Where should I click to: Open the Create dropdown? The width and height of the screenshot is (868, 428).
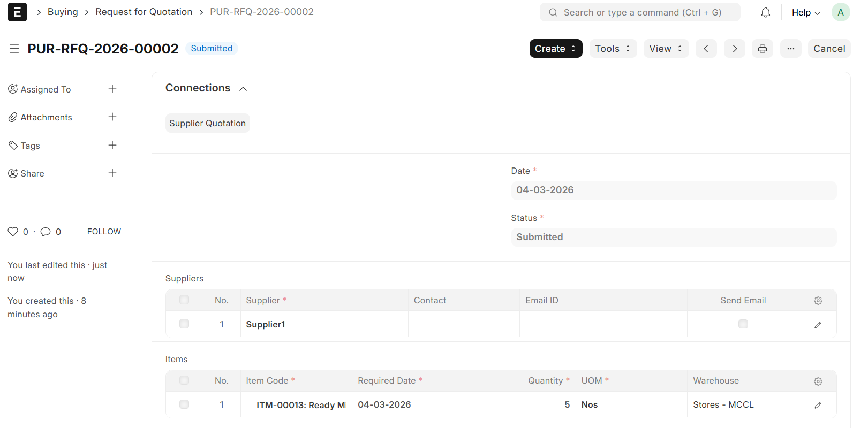click(555, 49)
